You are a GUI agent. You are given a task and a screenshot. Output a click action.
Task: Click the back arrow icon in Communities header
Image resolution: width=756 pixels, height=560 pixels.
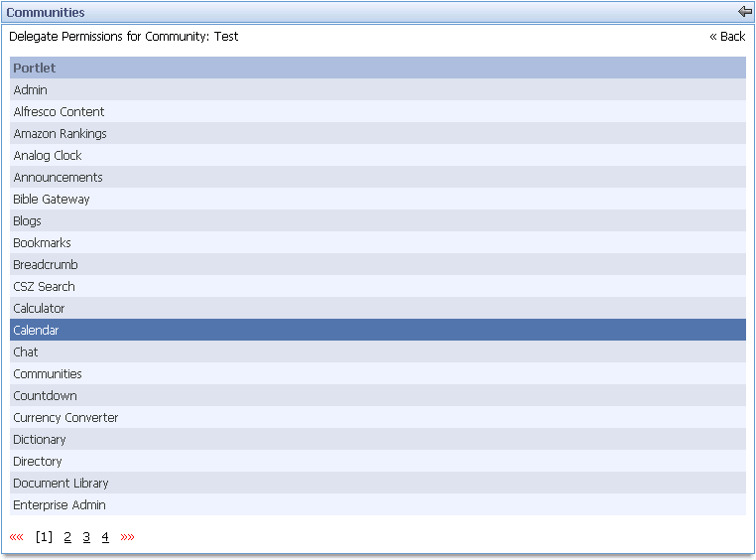pyautogui.click(x=745, y=12)
